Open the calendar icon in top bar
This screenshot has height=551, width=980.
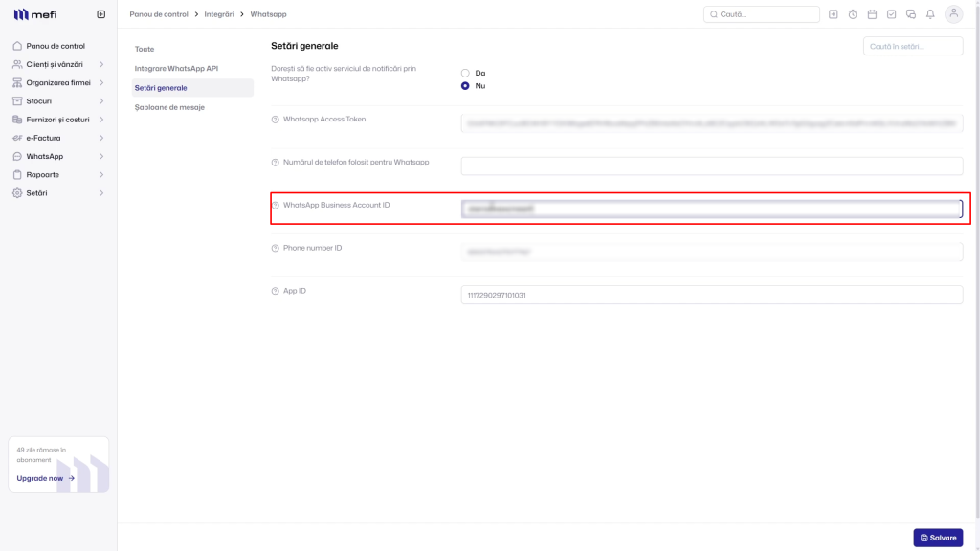(x=872, y=14)
